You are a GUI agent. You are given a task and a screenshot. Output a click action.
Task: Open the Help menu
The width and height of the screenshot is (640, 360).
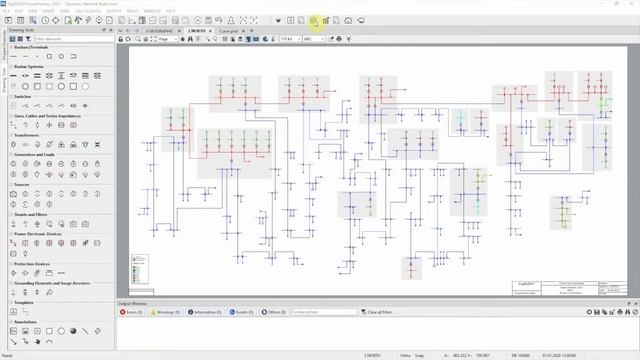coord(171,11)
